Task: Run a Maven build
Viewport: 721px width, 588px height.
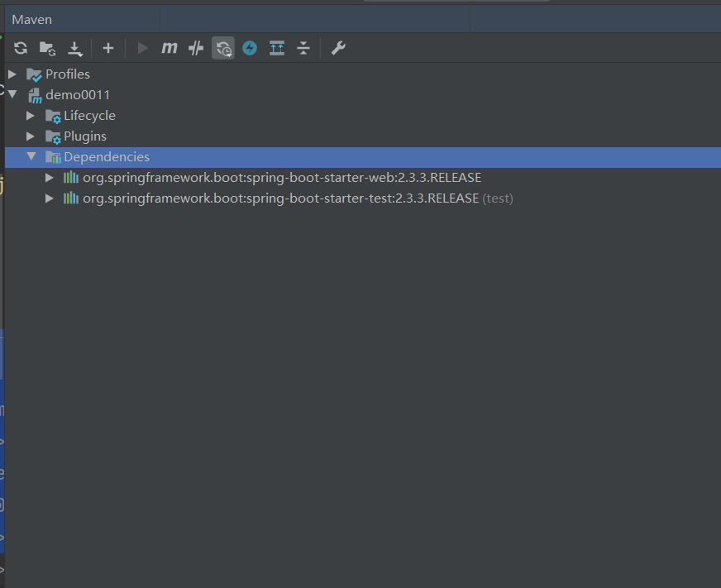Action: pos(141,47)
